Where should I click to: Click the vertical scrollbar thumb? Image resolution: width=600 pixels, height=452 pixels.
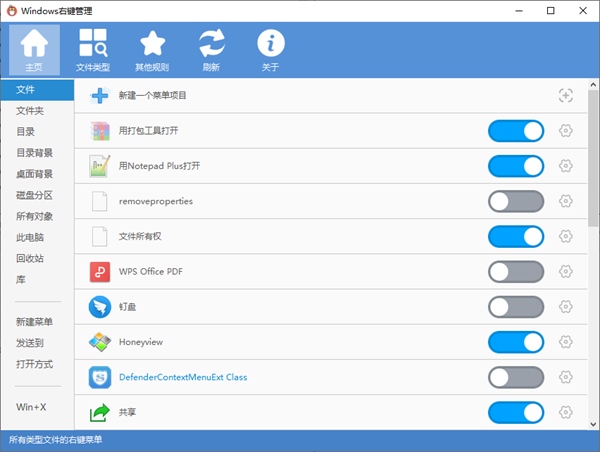click(593, 158)
